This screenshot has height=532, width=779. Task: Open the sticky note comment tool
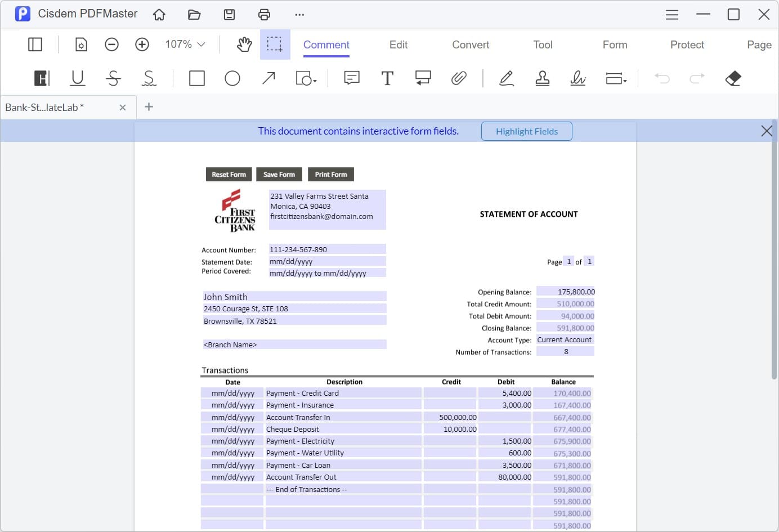coord(351,78)
